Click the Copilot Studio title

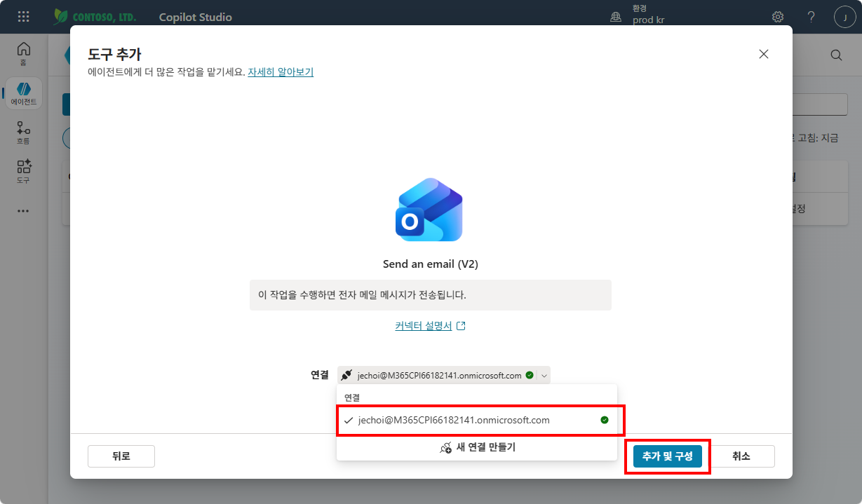pos(196,17)
